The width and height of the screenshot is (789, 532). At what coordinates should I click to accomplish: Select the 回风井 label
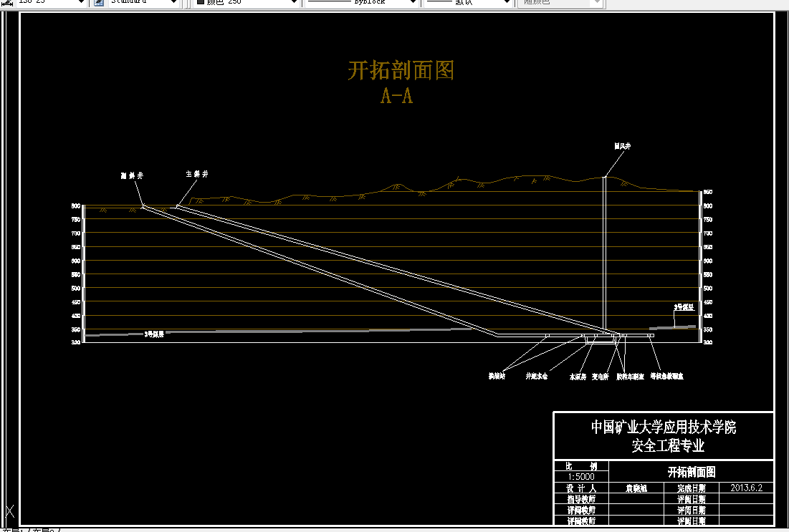point(623,146)
